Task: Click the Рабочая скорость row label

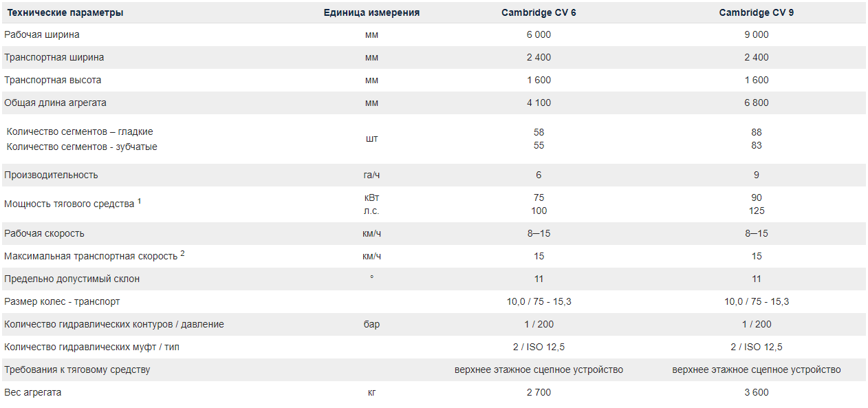Action: (x=45, y=233)
